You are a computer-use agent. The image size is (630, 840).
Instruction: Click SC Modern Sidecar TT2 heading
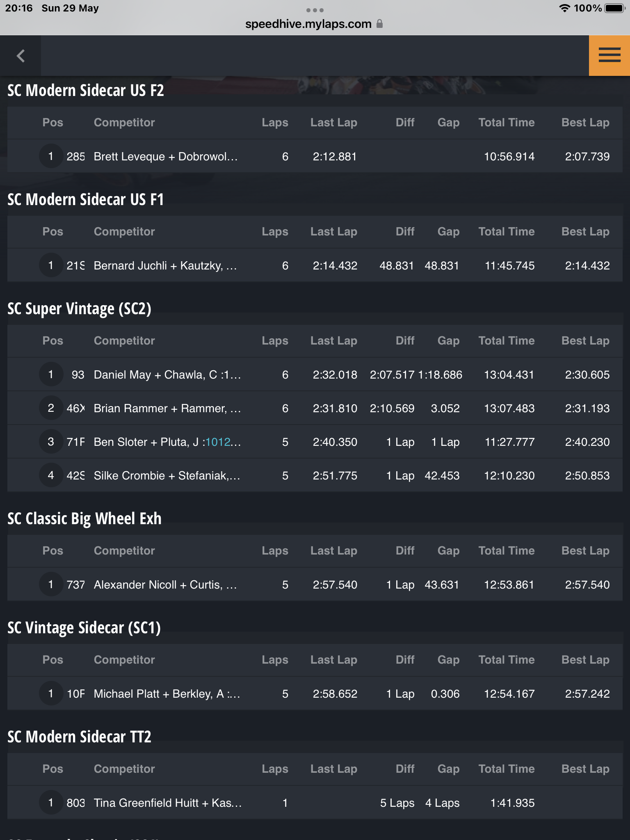tap(80, 737)
